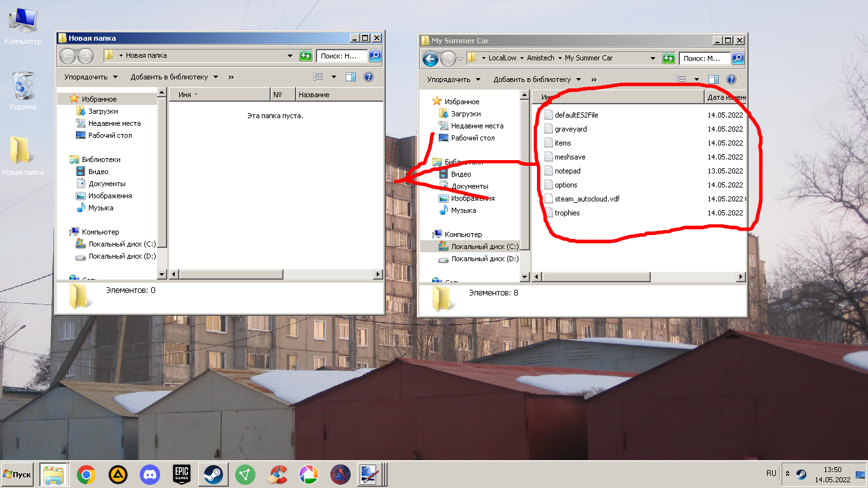Open Недавние места in My Summer Car sidebar
The width and height of the screenshot is (868, 488).
click(x=470, y=126)
